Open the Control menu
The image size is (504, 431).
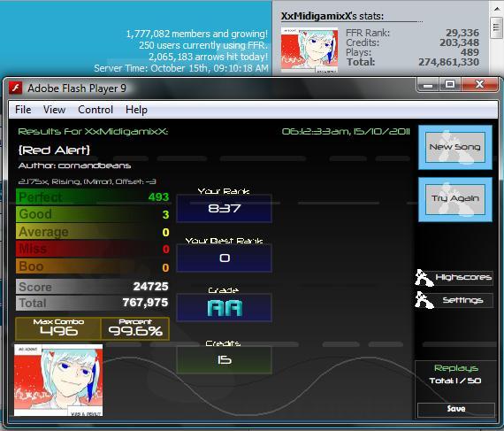point(95,110)
